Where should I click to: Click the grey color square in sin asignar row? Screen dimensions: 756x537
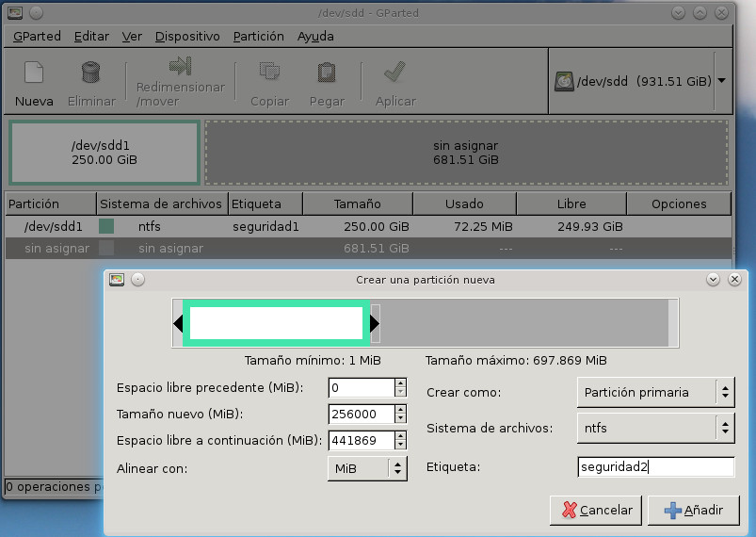[x=106, y=248]
